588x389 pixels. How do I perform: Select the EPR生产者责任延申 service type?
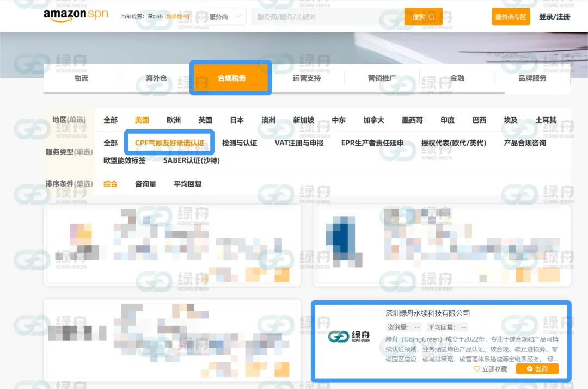pyautogui.click(x=372, y=143)
